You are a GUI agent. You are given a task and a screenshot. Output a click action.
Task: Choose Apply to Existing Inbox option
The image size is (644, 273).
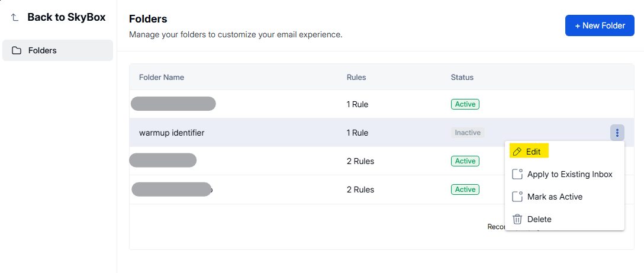pos(569,174)
